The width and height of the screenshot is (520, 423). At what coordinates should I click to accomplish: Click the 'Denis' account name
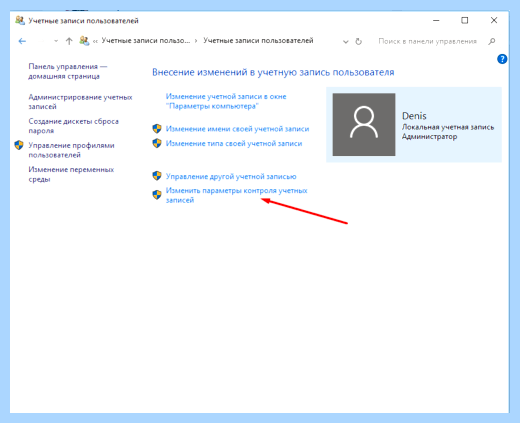pyautogui.click(x=414, y=116)
